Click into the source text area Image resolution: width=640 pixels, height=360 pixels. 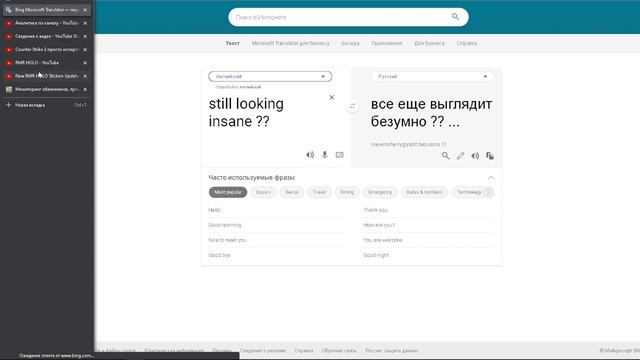tap(267, 113)
